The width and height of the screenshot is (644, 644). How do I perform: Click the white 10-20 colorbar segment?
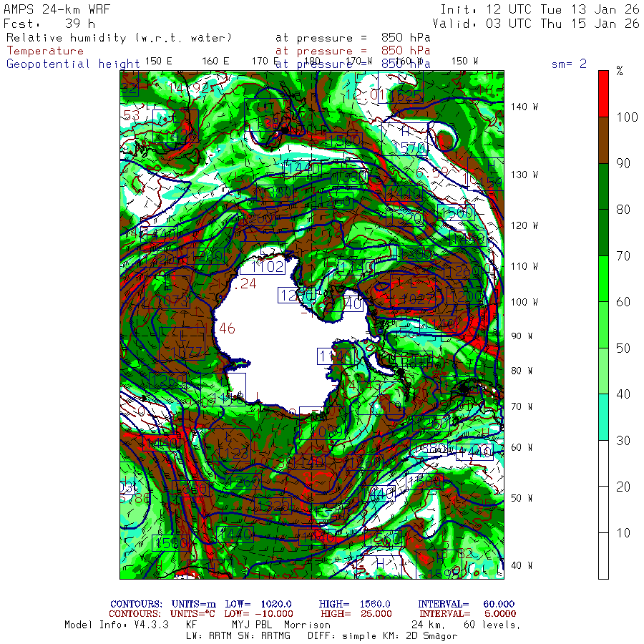tap(603, 509)
